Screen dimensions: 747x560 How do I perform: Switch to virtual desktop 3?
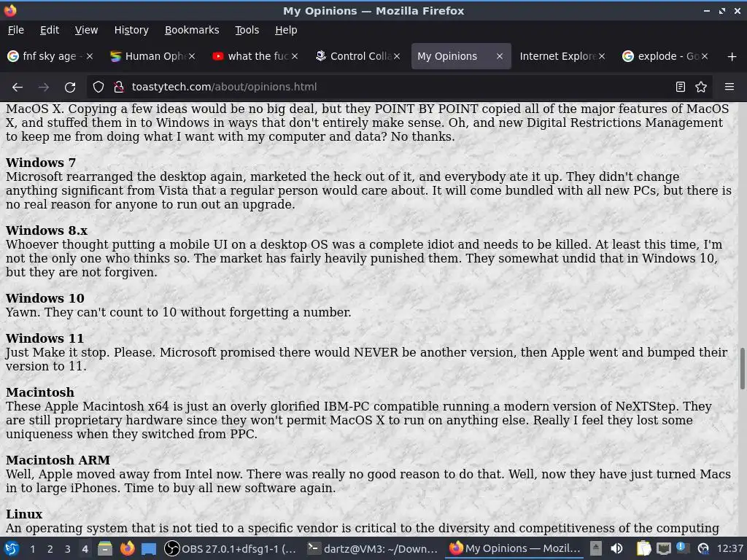(x=68, y=549)
